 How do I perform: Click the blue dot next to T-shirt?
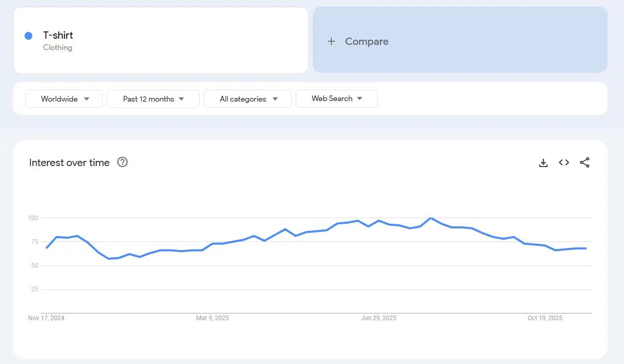click(x=28, y=36)
